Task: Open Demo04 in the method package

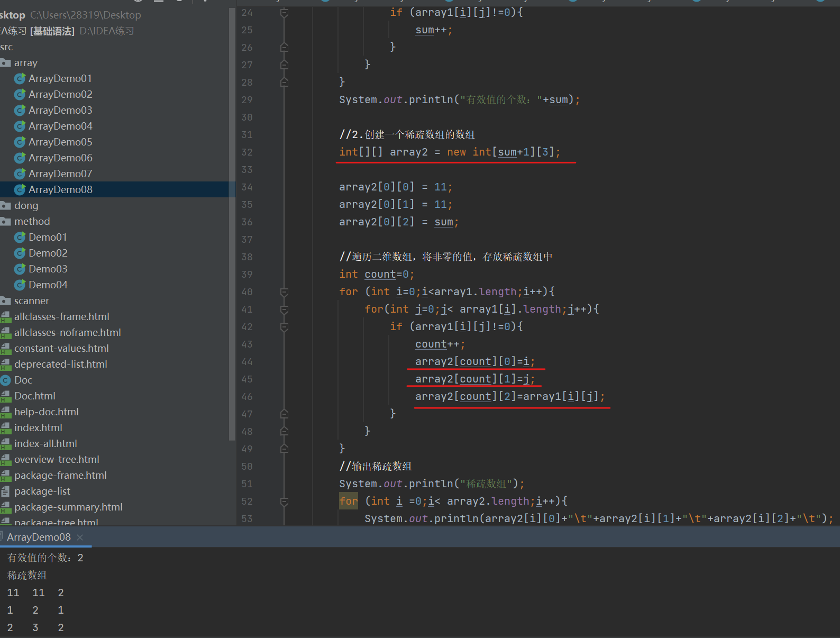Action: 48,285
